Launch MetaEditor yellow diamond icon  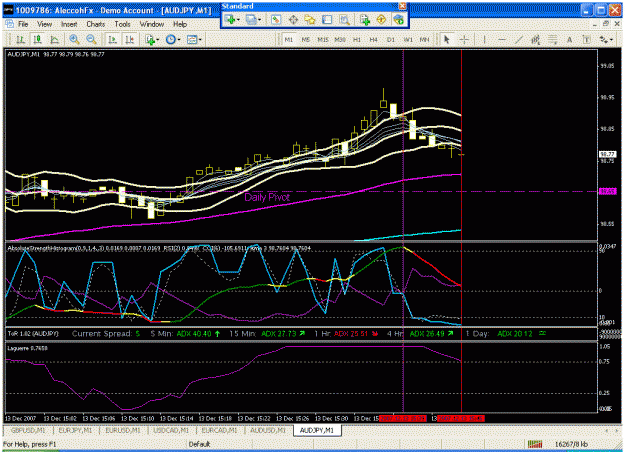pyautogui.click(x=381, y=20)
